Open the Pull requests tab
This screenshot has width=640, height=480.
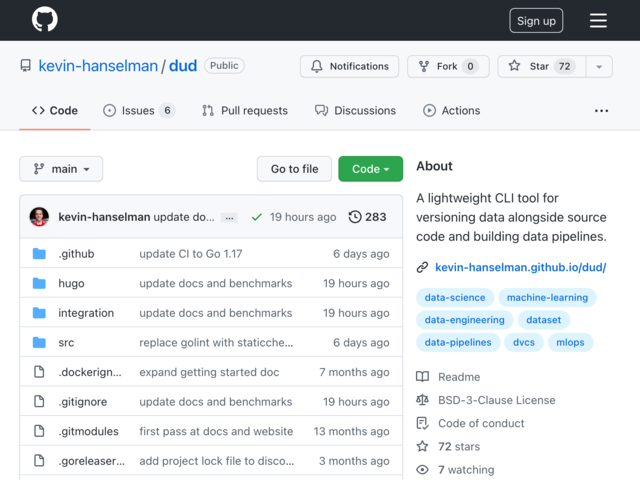pyautogui.click(x=245, y=111)
